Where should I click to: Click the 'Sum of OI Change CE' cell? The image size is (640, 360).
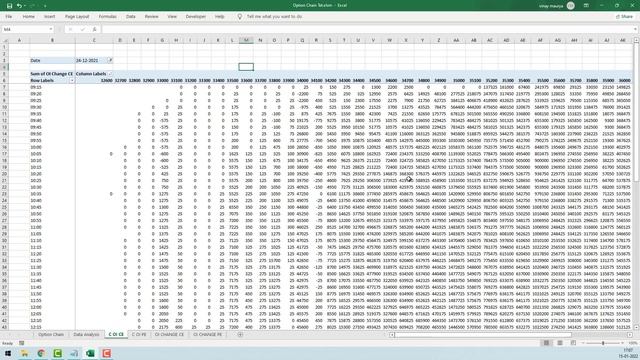(x=52, y=74)
